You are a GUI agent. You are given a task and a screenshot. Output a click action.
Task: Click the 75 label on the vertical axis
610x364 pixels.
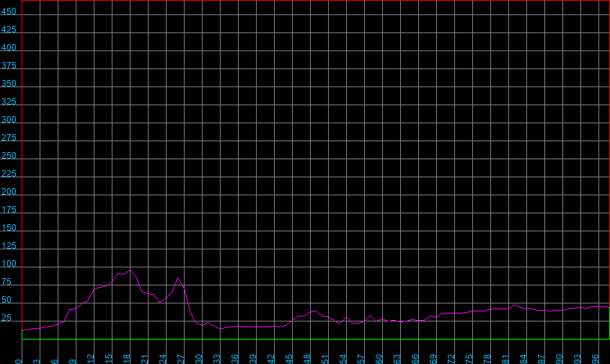pos(6,282)
